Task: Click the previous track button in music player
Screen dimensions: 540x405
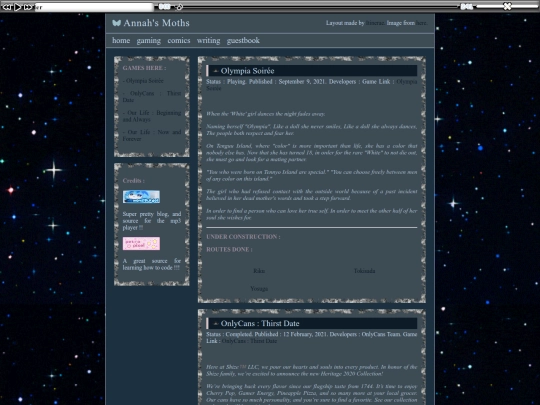Action: (7, 7)
